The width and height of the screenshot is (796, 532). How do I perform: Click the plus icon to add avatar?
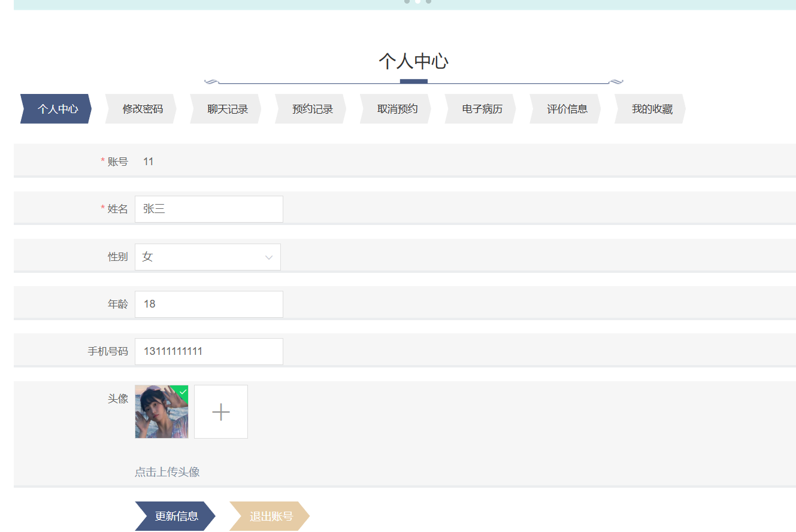[x=221, y=412]
